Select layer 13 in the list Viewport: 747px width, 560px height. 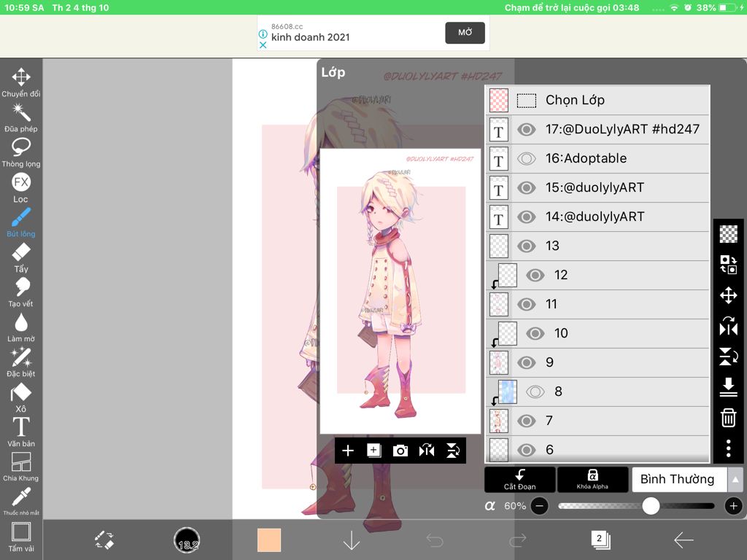pos(598,246)
